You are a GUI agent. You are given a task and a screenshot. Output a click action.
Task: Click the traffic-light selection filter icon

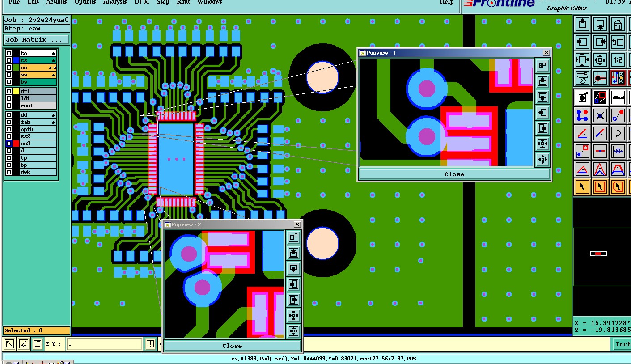click(618, 78)
